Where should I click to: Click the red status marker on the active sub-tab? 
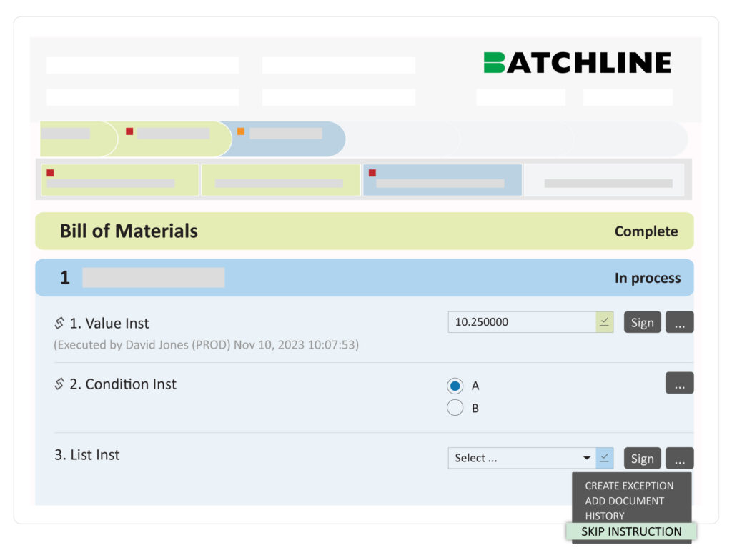[x=372, y=173]
